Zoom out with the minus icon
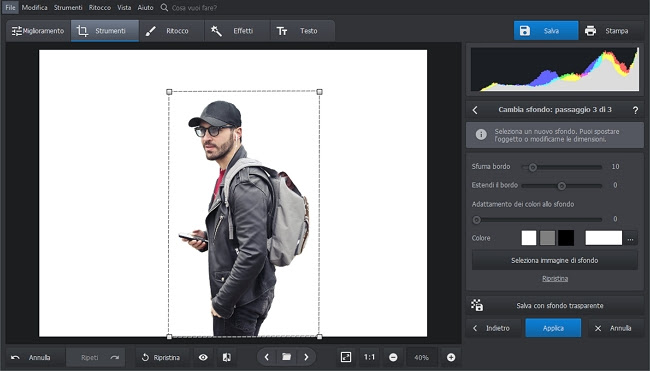Screen dimensions: 650x371 tap(393, 357)
